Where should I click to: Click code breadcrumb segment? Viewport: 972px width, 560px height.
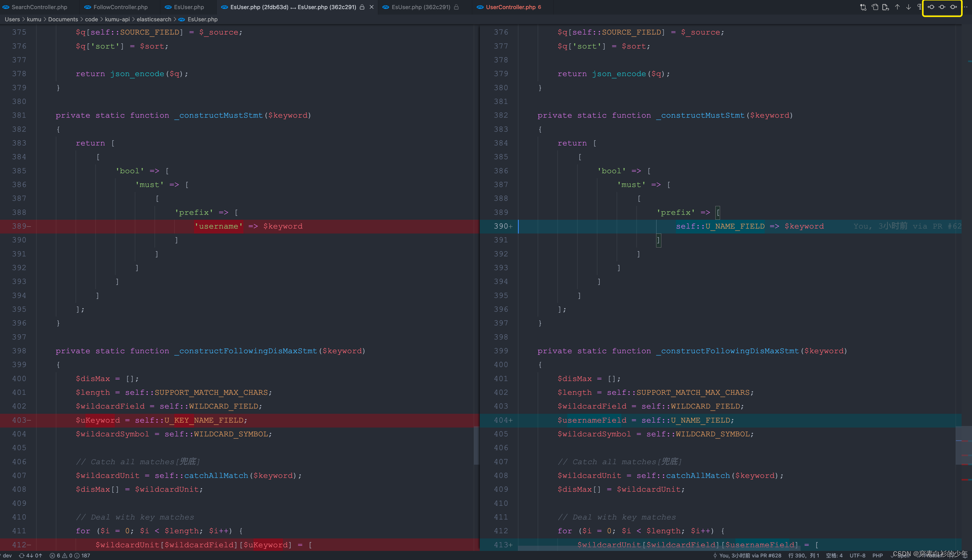point(91,19)
